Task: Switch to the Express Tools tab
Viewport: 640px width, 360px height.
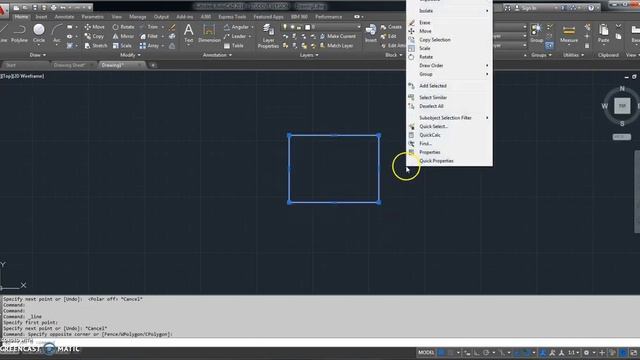Action: tap(232, 17)
